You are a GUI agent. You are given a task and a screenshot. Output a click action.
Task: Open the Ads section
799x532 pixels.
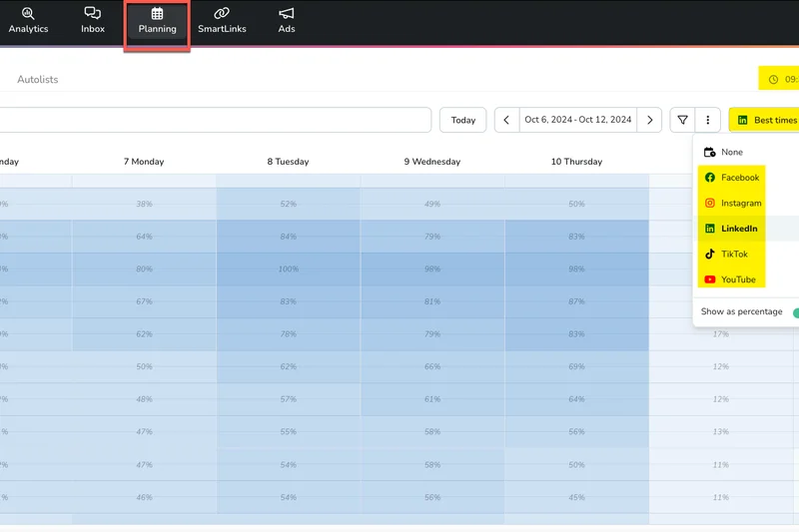tap(287, 20)
